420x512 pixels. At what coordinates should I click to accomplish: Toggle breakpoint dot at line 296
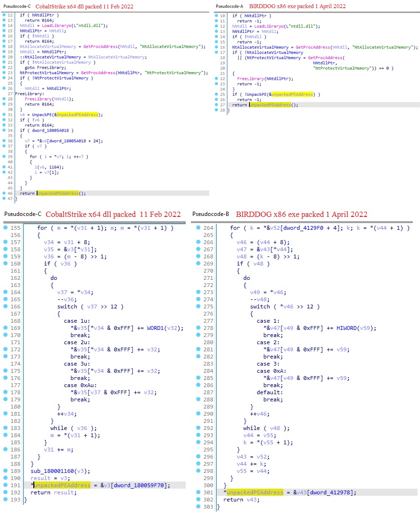point(198,457)
